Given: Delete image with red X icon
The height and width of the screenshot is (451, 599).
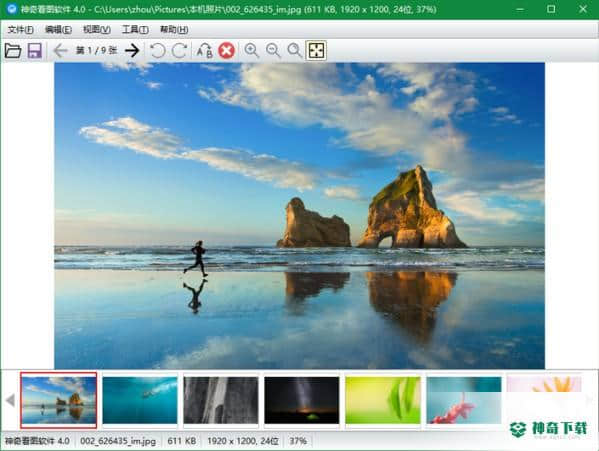Looking at the screenshot, I should coord(227,50).
